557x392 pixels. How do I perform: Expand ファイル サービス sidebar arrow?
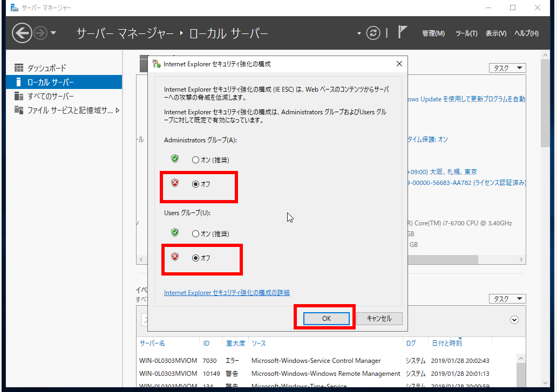click(x=118, y=111)
